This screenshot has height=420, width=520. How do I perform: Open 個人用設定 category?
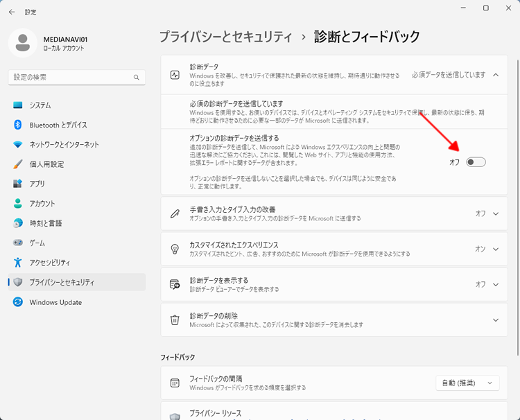pyautogui.click(x=76, y=164)
